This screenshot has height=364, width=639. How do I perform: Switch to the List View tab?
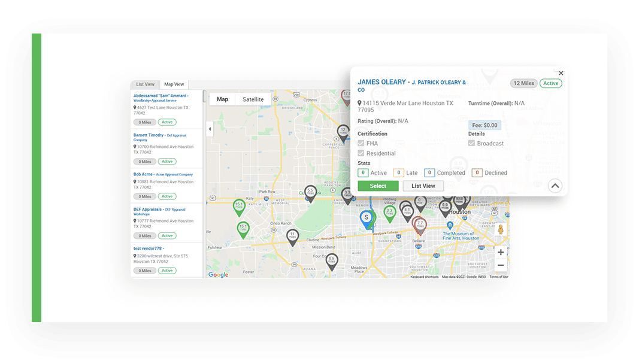click(x=145, y=84)
